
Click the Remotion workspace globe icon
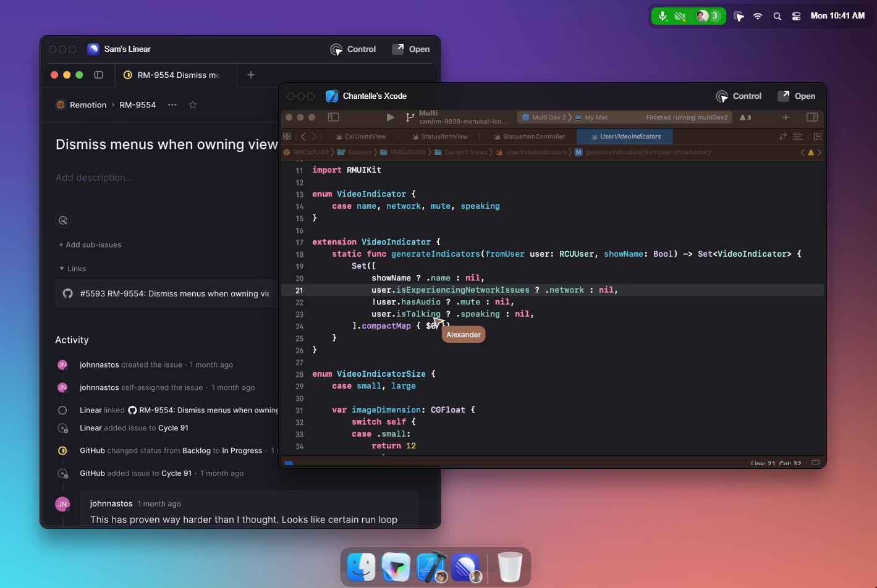tap(60, 105)
